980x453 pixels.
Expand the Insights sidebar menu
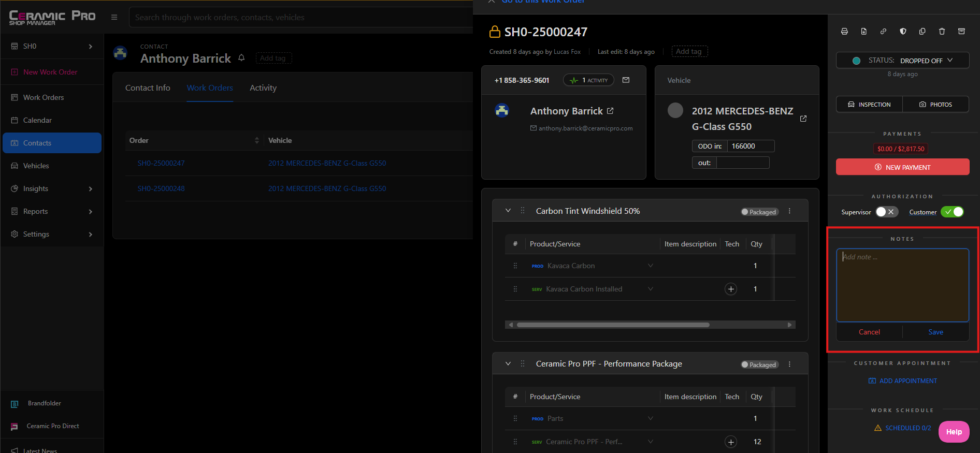tap(52, 188)
